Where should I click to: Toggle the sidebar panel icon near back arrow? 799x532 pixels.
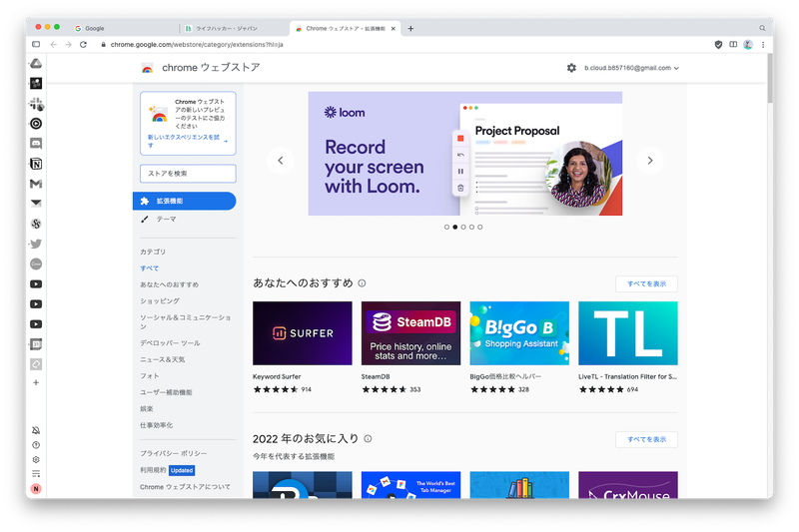[x=36, y=44]
